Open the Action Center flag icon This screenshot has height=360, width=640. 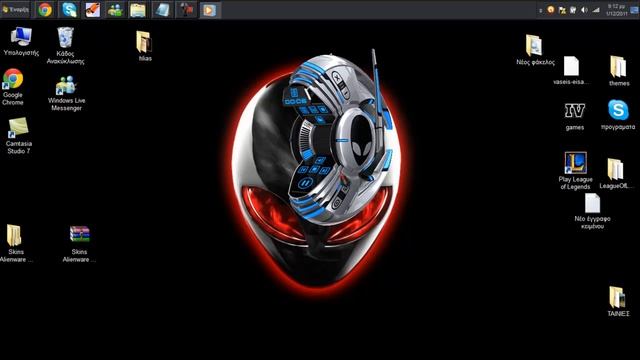coord(562,10)
